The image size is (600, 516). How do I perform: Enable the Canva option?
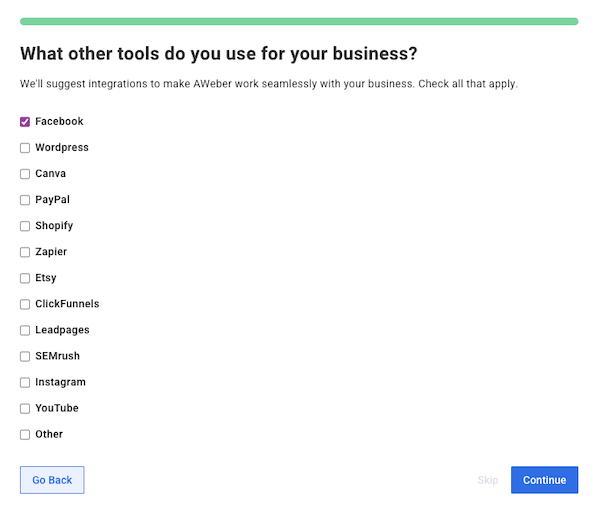pyautogui.click(x=25, y=174)
